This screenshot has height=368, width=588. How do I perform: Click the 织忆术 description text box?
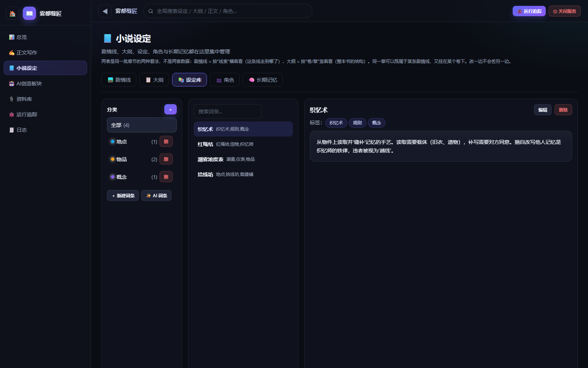441,146
